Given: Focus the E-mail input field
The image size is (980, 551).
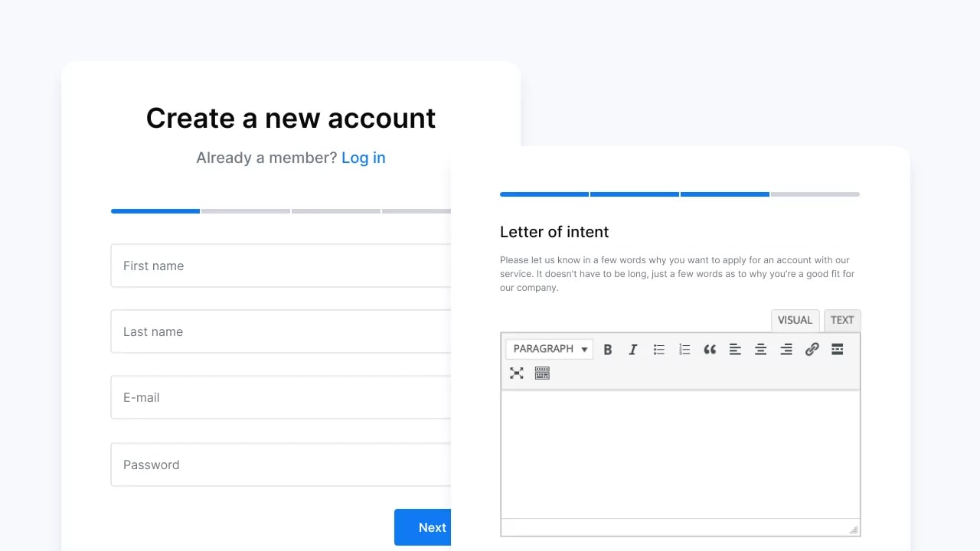Looking at the screenshot, I should [283, 398].
